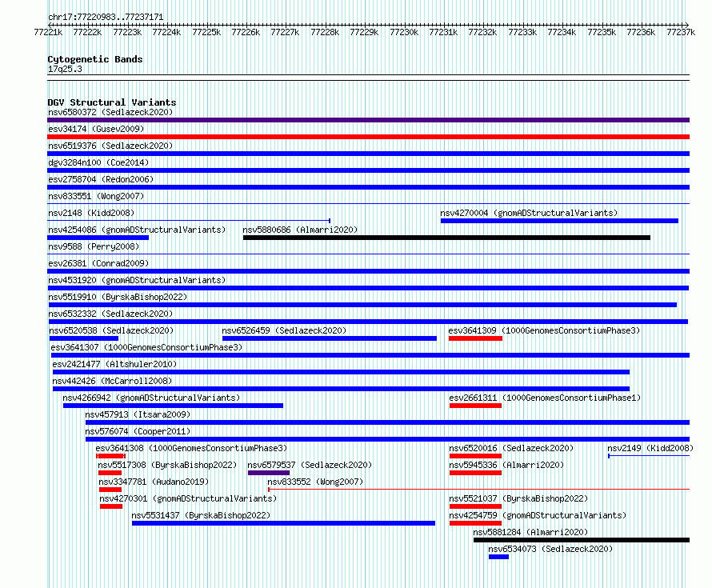Image resolution: width=712 pixels, height=588 pixels.
Task: Click the black bar under nsv5880686
Action: click(446, 238)
